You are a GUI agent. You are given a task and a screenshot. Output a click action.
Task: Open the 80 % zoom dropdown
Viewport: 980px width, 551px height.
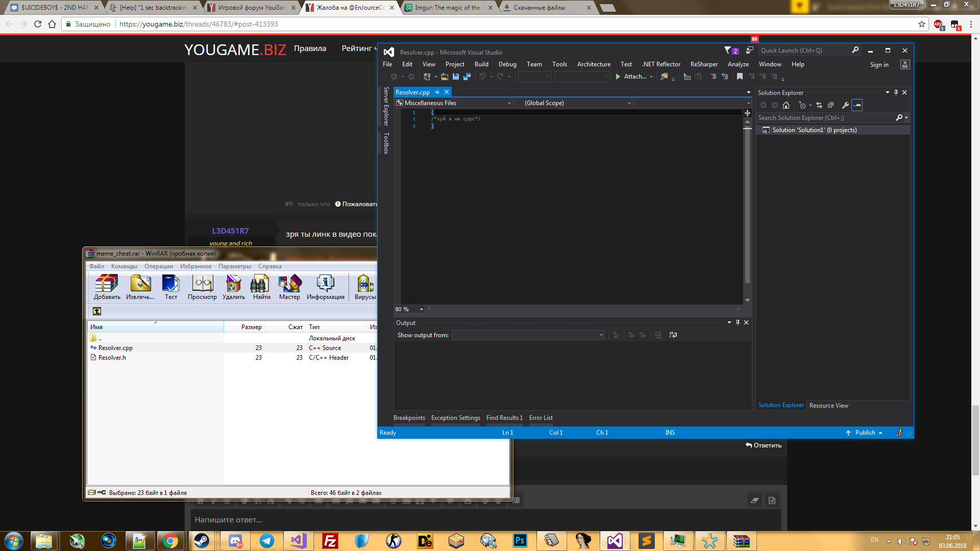421,309
